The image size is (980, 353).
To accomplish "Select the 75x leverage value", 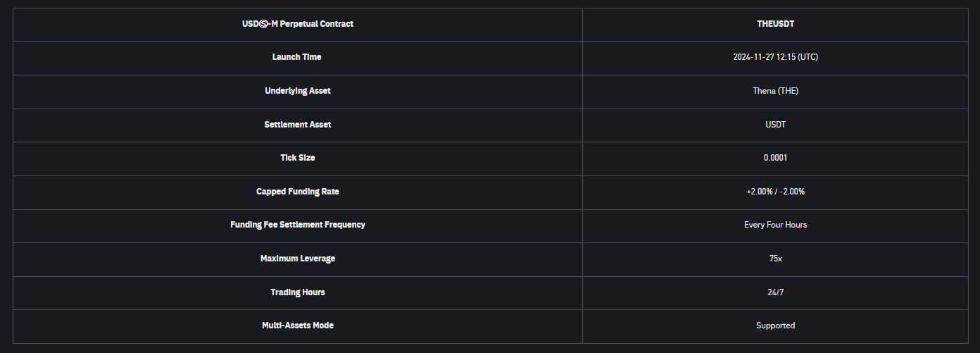I will pyautogui.click(x=775, y=259).
